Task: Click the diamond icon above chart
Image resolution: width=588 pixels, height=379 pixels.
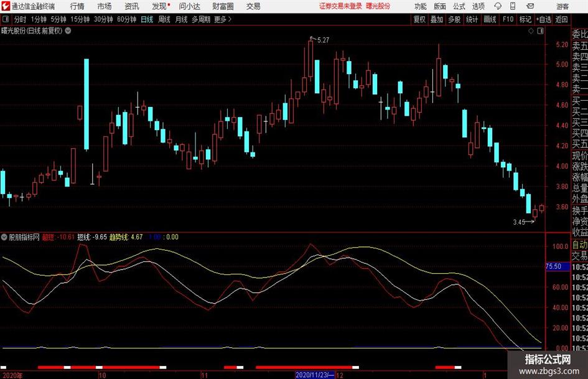Action: tap(531, 31)
